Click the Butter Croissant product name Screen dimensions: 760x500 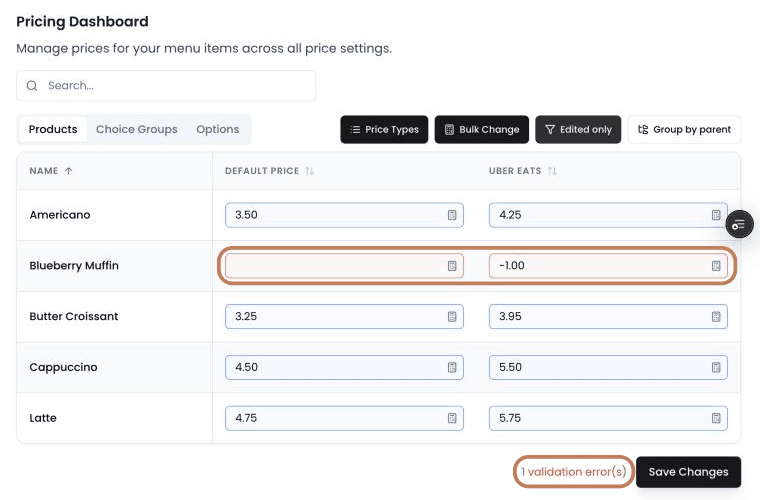pos(74,317)
